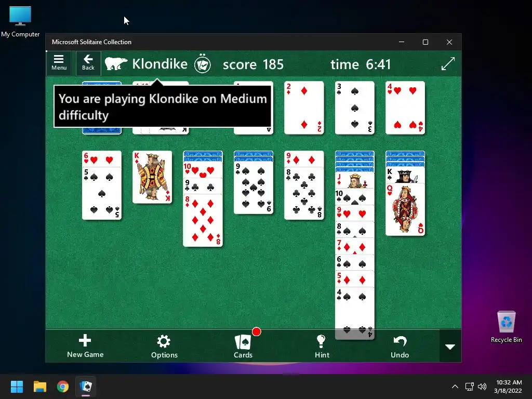Open the Cards selection button
Viewport: 532px width, 399px height.
click(243, 346)
